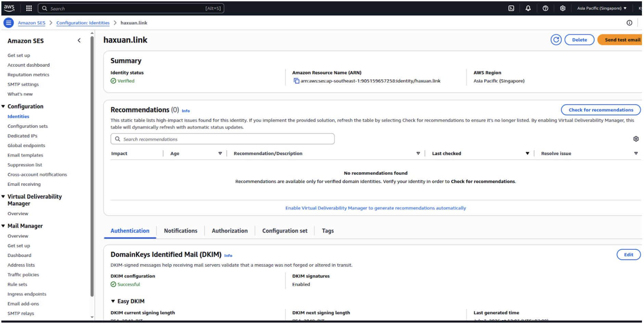Image resolution: width=644 pixels, height=324 pixels.
Task: Refresh the identity with circular arrow button
Action: click(x=556, y=40)
